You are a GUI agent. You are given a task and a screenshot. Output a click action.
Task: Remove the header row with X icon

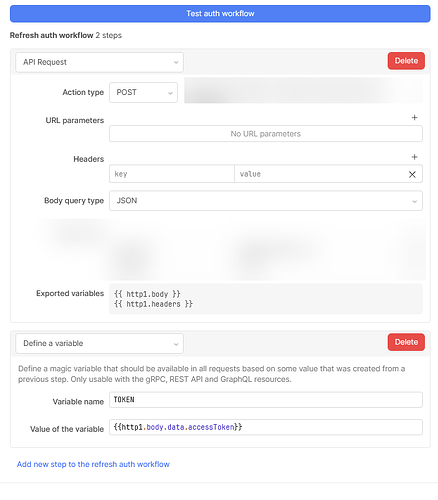[x=412, y=174]
